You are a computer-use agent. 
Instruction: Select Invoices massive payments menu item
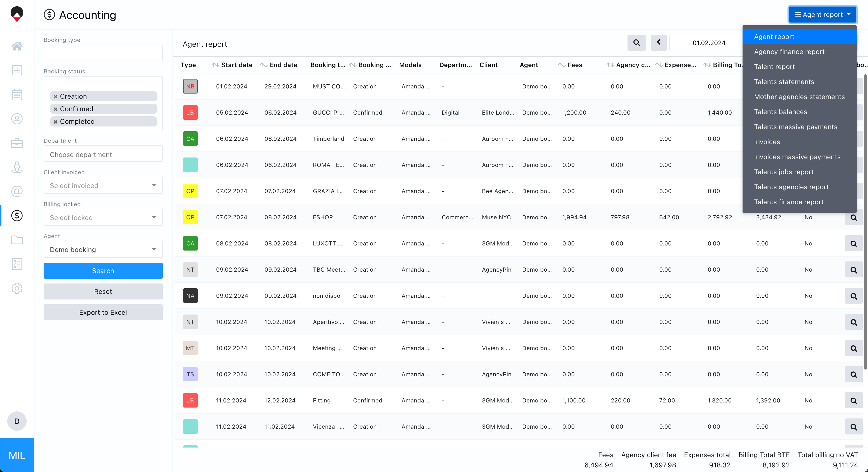point(799,157)
